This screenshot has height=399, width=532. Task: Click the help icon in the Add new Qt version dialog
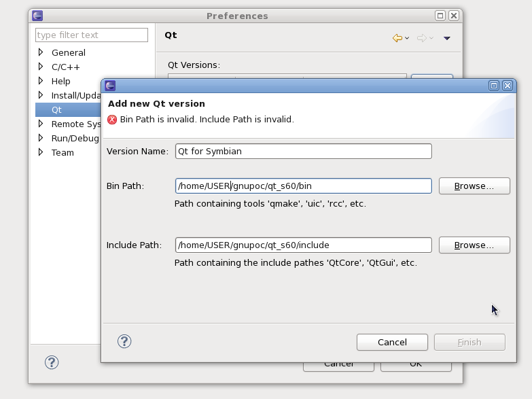click(x=124, y=341)
